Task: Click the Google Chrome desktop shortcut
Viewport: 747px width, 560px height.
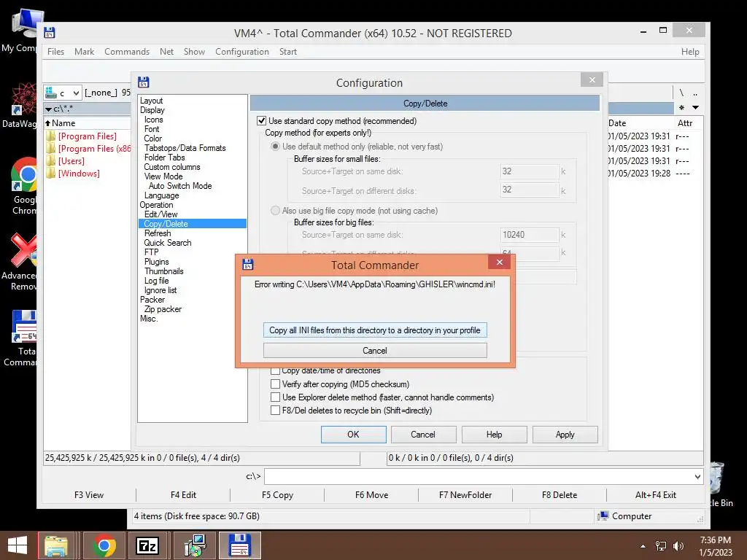Action: coord(24,186)
